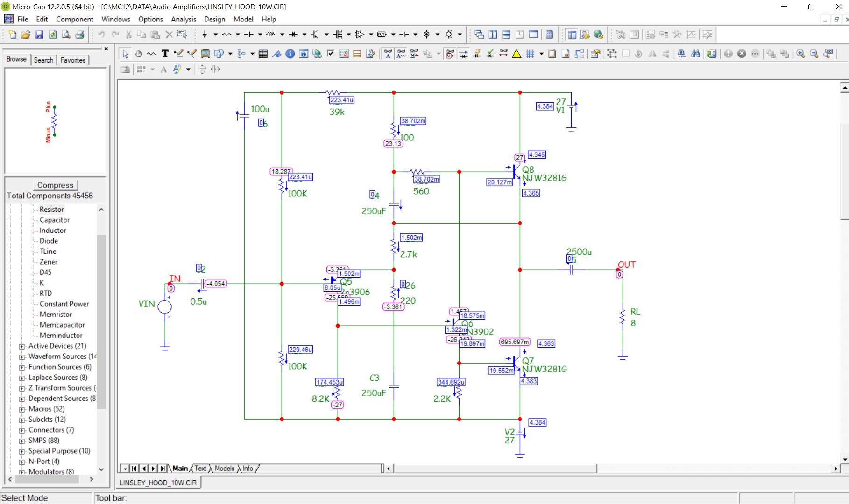
Task: Switch to the Models page tab
Action: coord(225,469)
